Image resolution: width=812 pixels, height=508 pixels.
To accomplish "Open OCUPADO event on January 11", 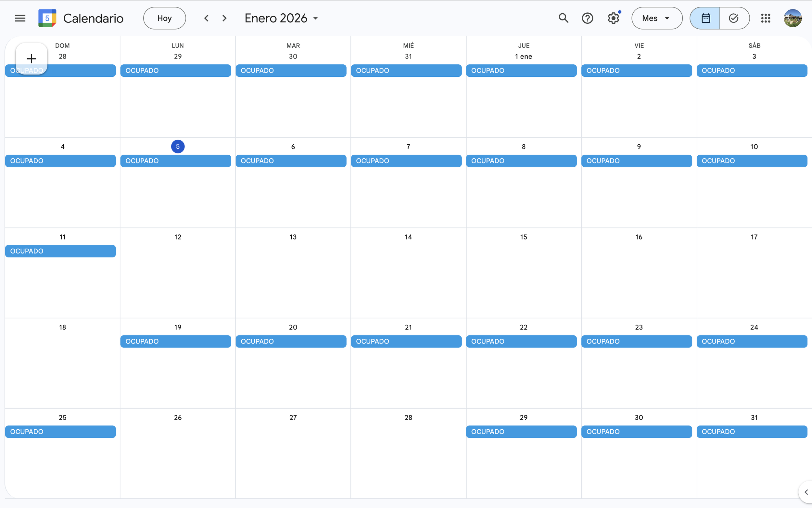I will [60, 251].
